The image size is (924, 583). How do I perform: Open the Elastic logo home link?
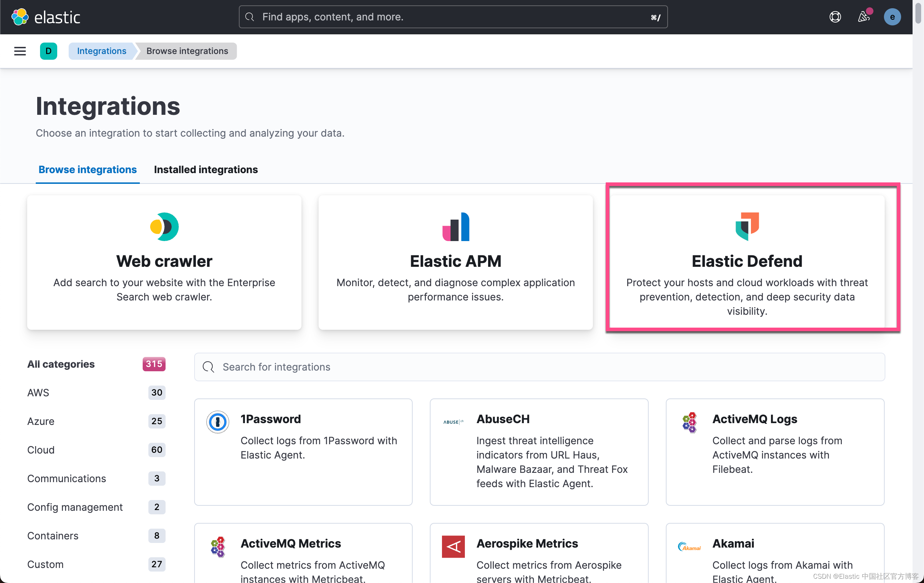46,17
